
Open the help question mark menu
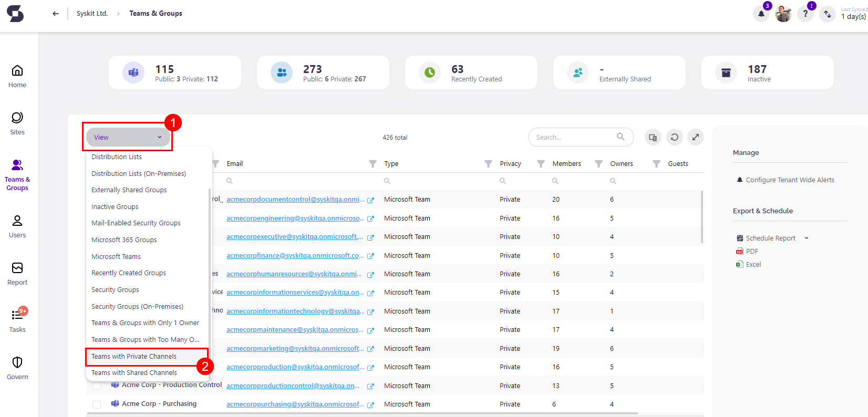coord(805,14)
